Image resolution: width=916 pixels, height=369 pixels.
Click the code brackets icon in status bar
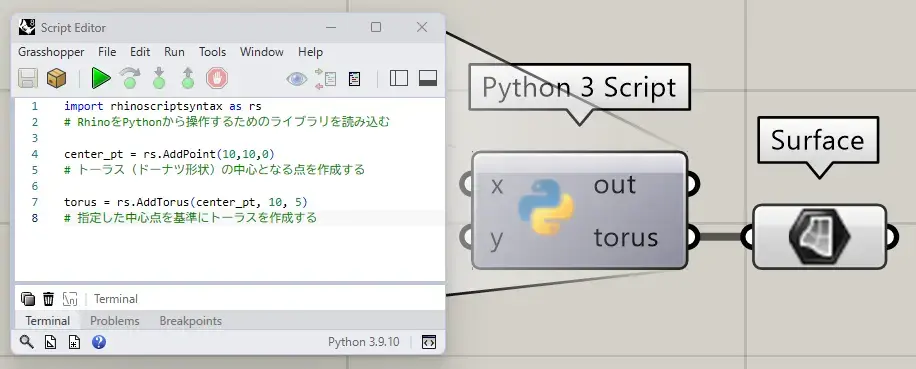point(429,342)
